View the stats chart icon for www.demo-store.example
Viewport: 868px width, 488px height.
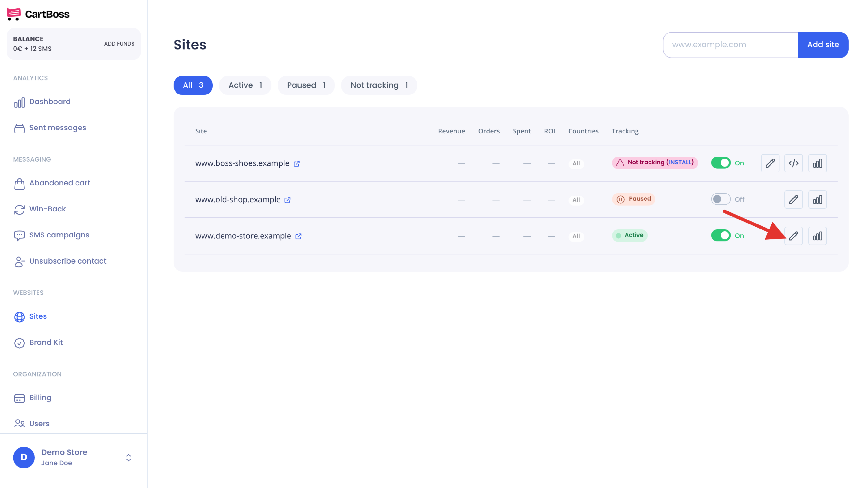(x=817, y=236)
